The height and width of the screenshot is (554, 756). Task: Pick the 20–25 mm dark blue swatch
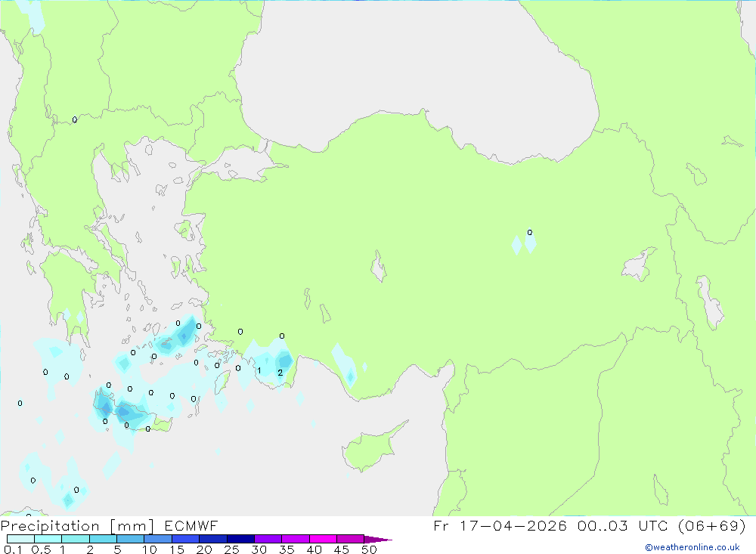212,539
